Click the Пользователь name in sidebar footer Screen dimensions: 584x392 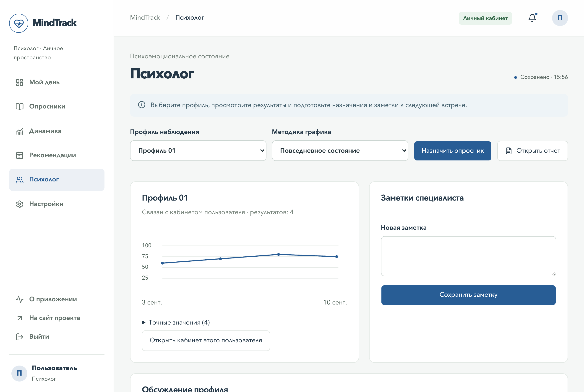point(54,368)
